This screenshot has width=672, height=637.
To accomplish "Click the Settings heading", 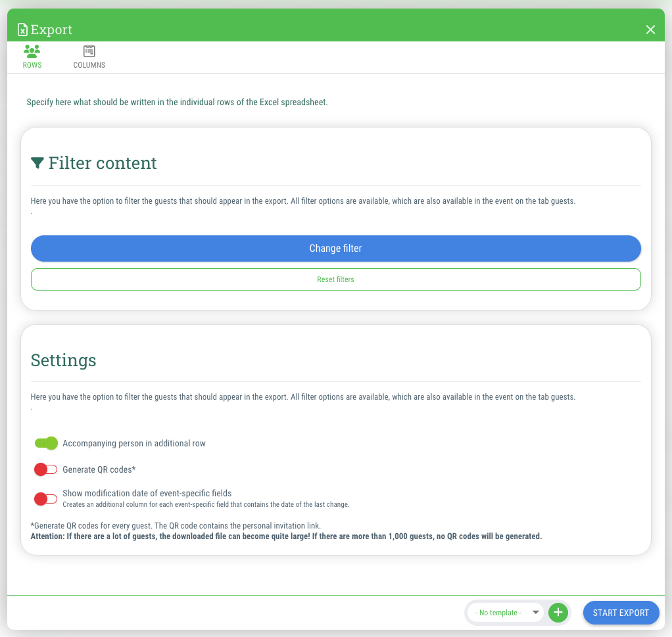I will pos(63,360).
